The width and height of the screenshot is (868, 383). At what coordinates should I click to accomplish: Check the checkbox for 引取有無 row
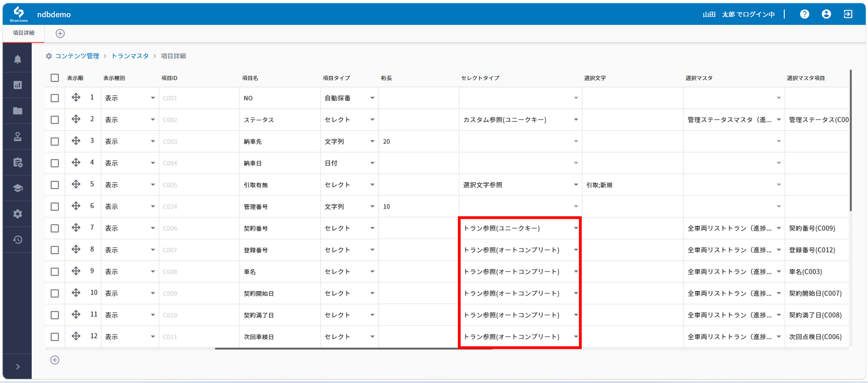55,185
